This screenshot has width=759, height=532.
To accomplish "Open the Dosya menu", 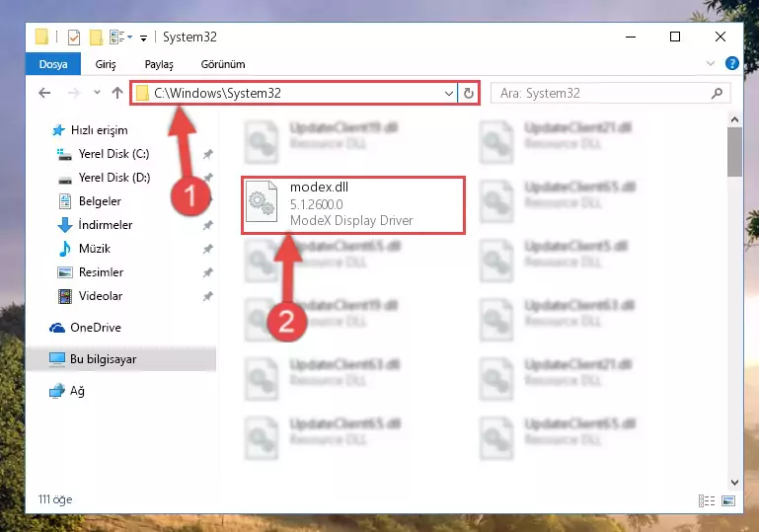I will 53,64.
